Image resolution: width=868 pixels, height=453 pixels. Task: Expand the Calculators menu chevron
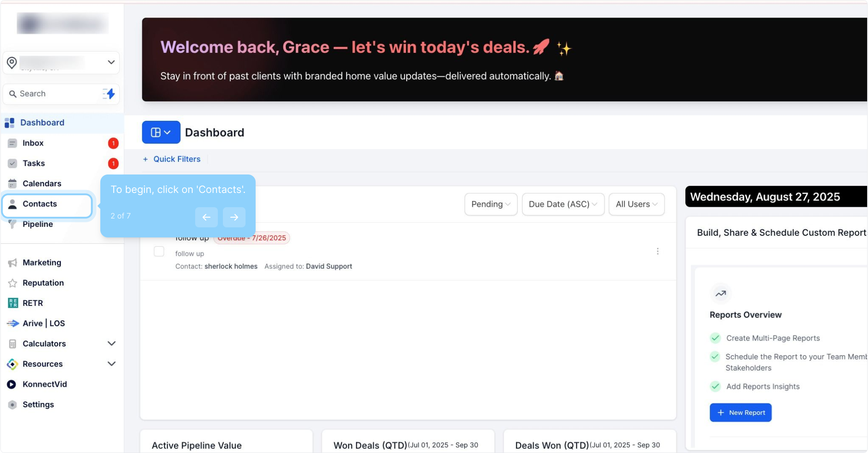[111, 344]
